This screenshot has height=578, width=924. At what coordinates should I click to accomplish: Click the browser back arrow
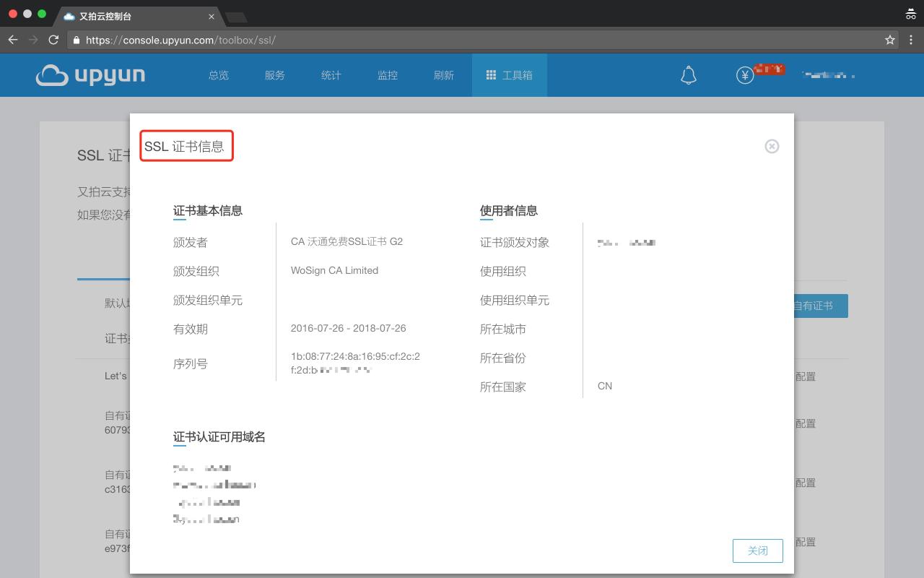(x=12, y=40)
